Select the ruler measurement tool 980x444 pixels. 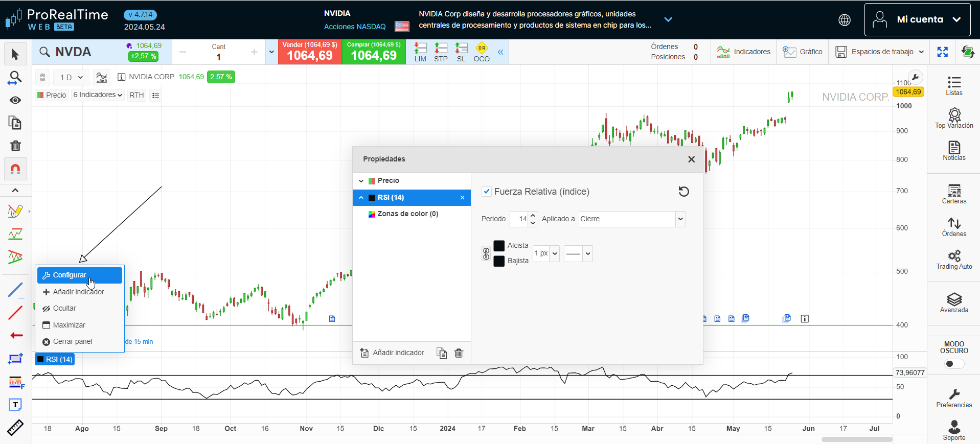point(15,427)
